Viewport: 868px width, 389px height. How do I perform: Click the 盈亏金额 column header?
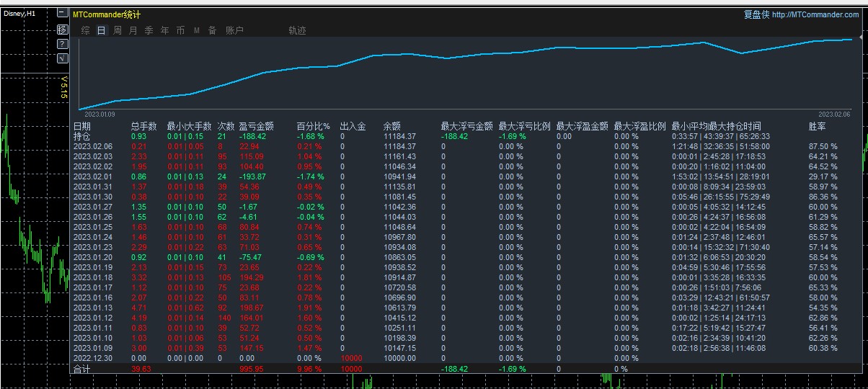(x=256, y=126)
